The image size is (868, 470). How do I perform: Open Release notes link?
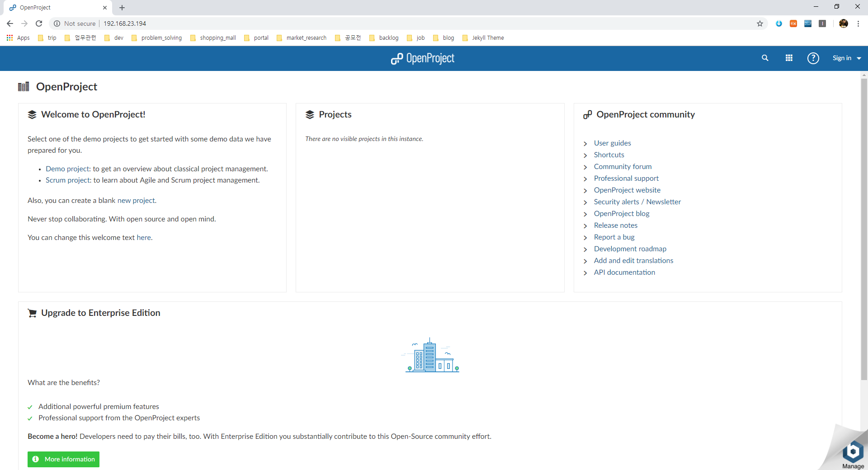pyautogui.click(x=616, y=225)
